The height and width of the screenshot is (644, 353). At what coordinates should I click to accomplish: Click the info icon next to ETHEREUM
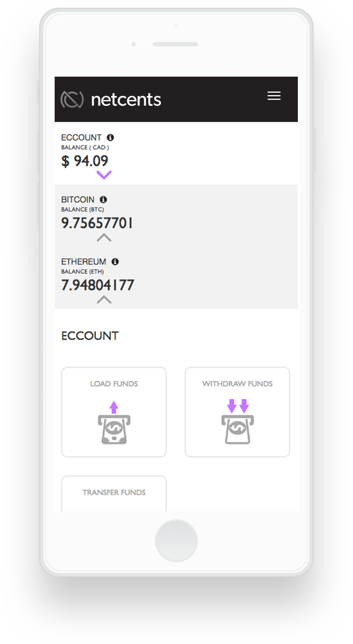[x=115, y=262]
